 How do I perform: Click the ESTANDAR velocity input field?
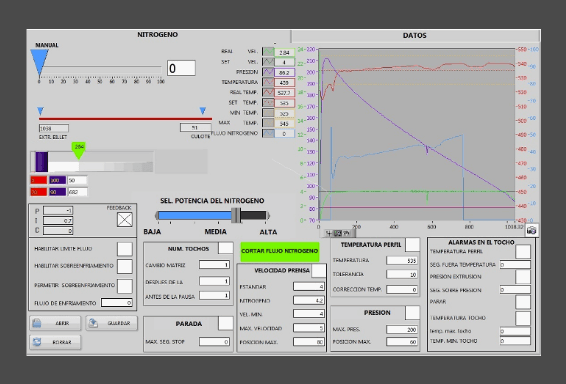tap(309, 287)
